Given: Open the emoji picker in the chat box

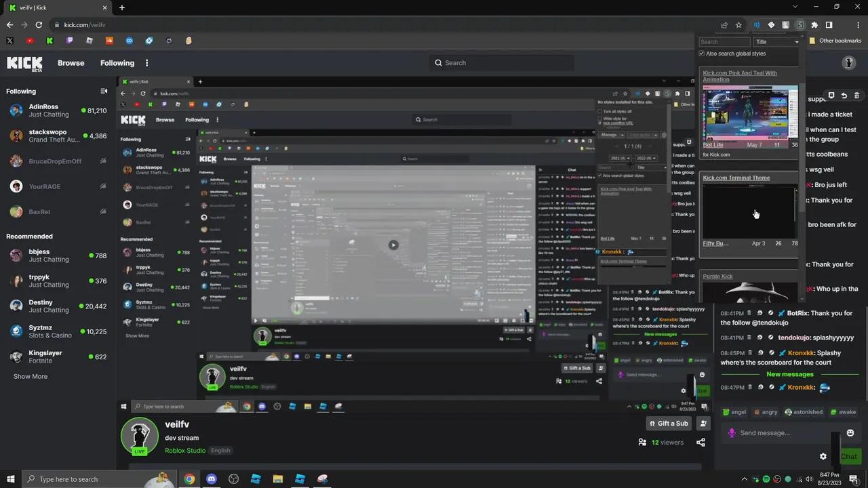Looking at the screenshot, I should 850,432.
